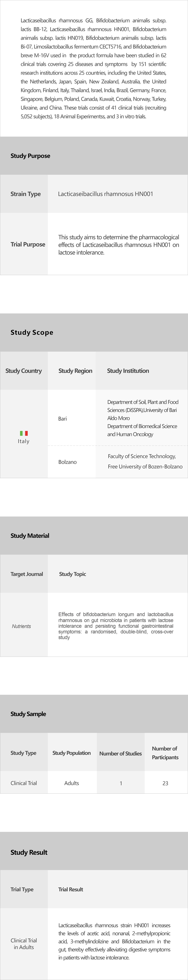Select the Study Region column header
The height and width of the screenshot is (980, 188).
point(75,371)
